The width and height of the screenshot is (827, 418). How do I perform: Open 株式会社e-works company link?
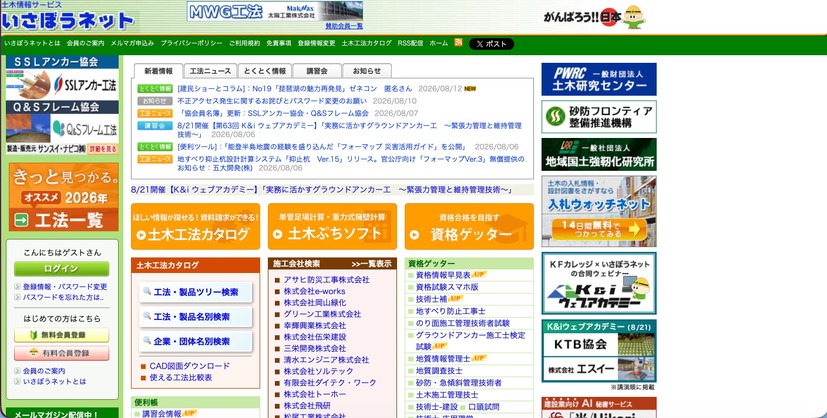click(314, 291)
